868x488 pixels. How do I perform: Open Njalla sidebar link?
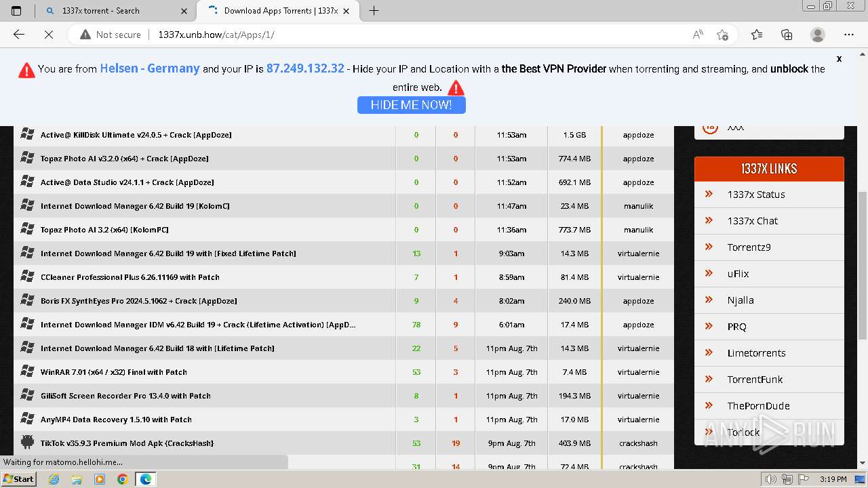click(x=741, y=300)
